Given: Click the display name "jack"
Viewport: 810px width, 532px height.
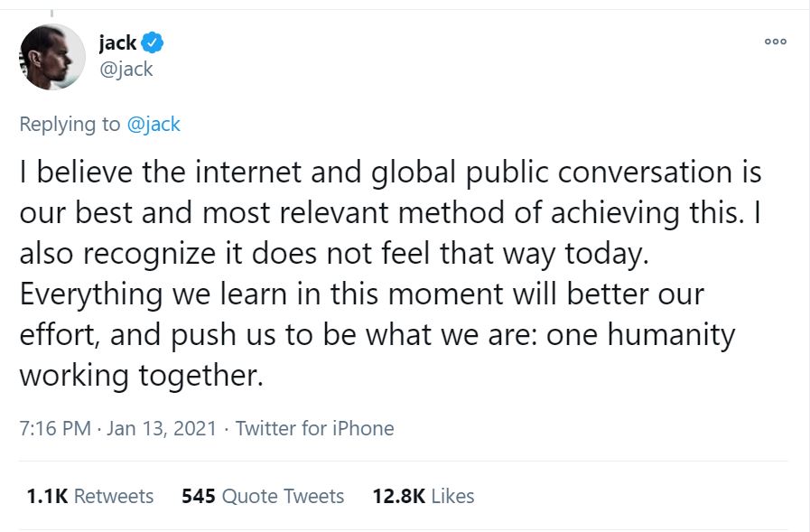Looking at the screenshot, I should (117, 42).
